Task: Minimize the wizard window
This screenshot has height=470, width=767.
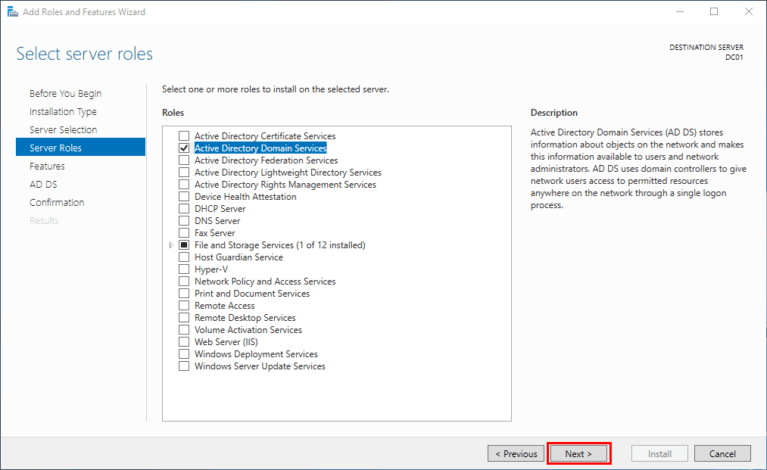Action: pos(680,11)
